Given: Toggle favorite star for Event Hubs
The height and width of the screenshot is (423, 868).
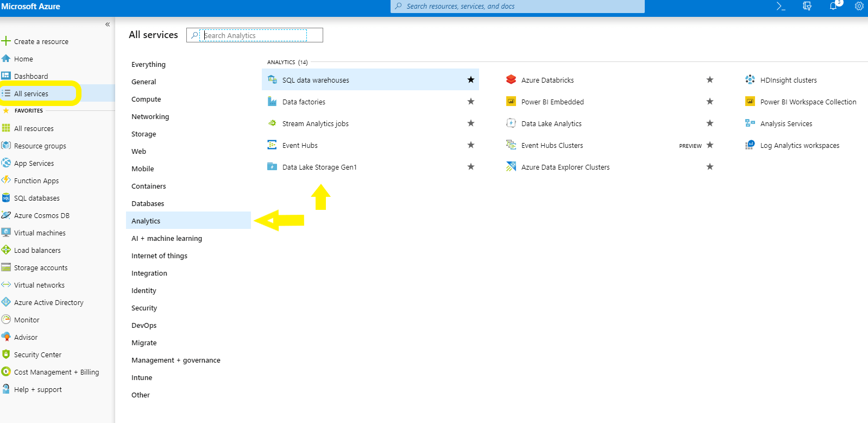Looking at the screenshot, I should point(471,145).
